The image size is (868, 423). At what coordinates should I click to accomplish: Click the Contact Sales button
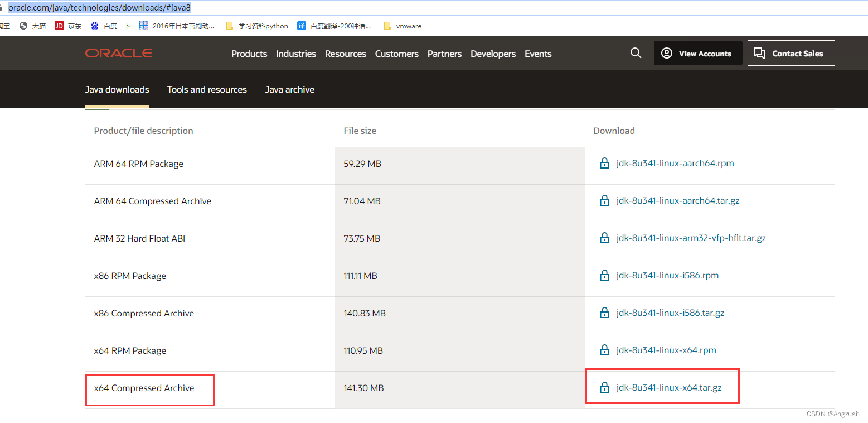pyautogui.click(x=791, y=53)
